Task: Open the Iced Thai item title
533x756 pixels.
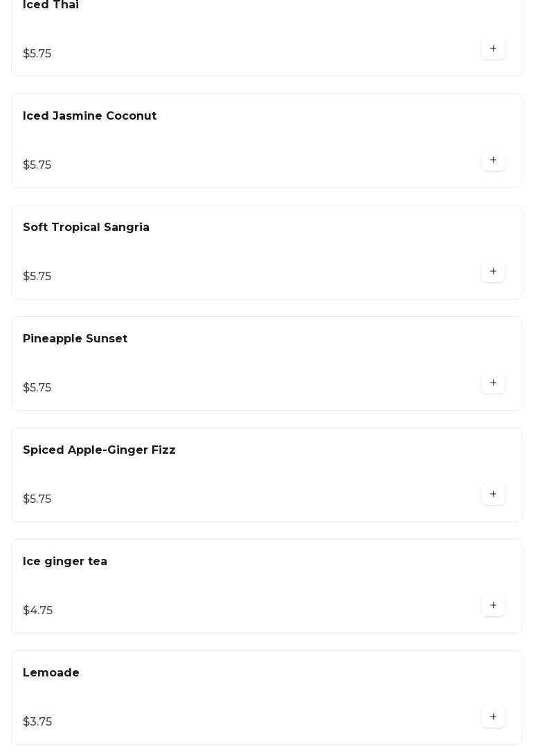Action: 51,6
